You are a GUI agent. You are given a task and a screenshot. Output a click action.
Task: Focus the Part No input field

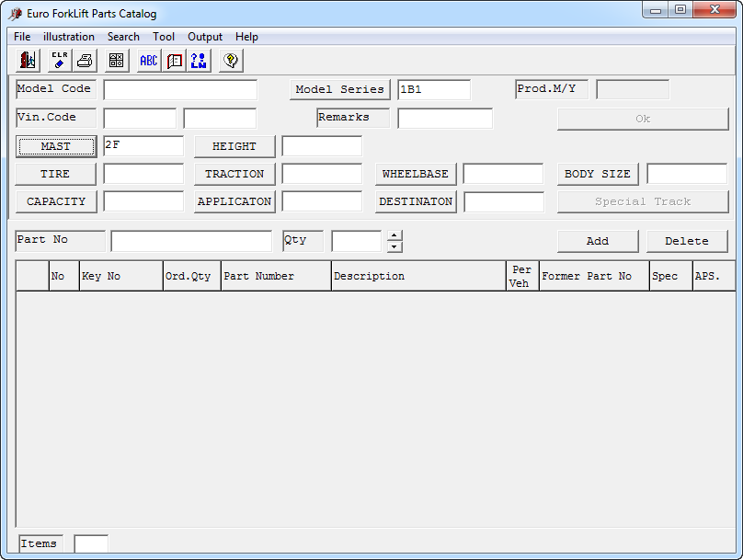tap(191, 241)
